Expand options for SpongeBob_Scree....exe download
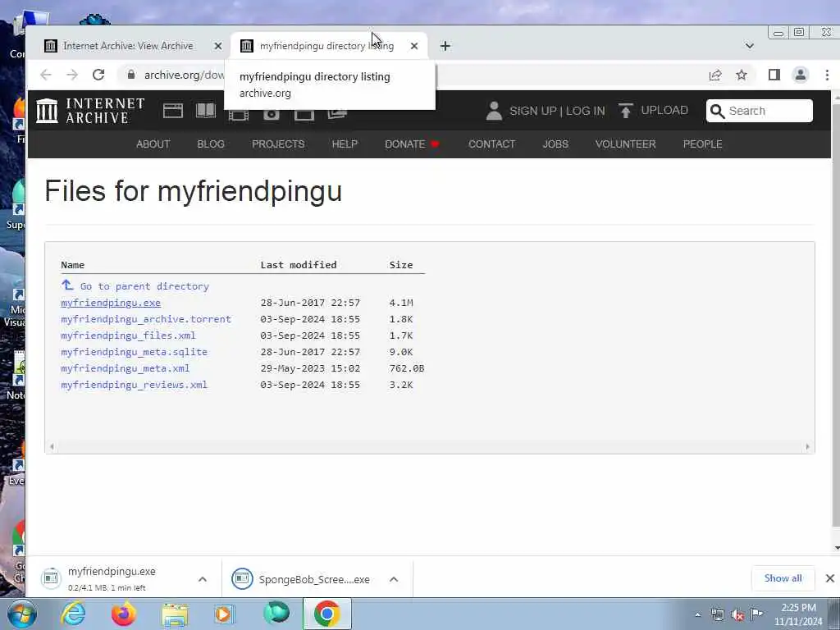This screenshot has width=840, height=630. coord(394,578)
